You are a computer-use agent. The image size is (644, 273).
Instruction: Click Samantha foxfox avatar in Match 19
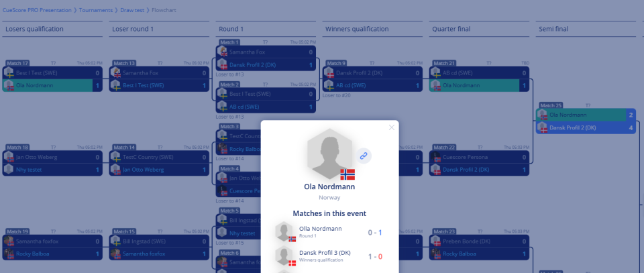(9, 241)
